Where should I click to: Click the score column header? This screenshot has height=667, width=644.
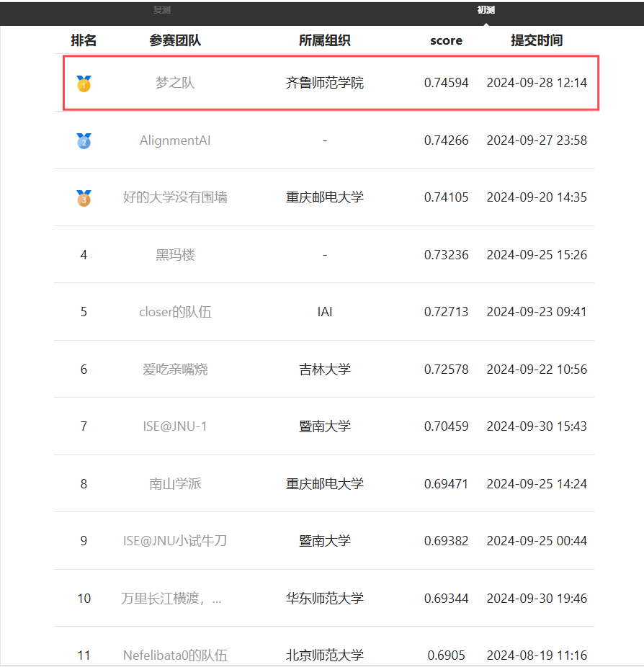[x=446, y=40]
